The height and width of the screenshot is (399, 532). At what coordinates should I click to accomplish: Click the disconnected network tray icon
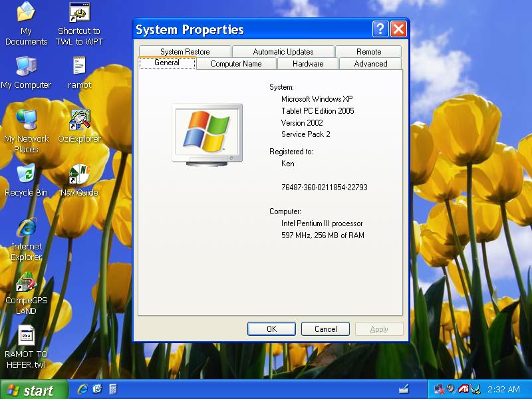click(x=438, y=389)
